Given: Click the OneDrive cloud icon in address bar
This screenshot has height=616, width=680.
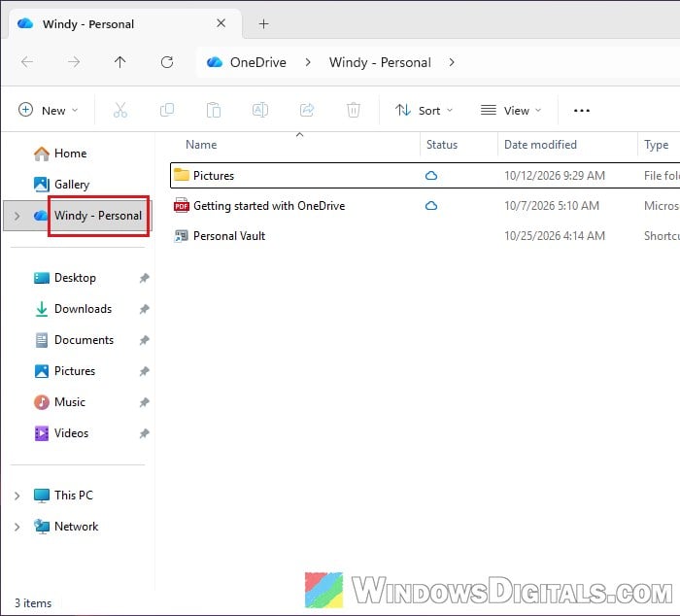Looking at the screenshot, I should [215, 62].
